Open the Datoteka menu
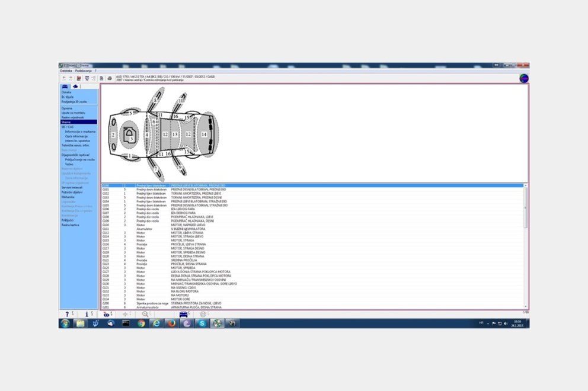 (65, 70)
